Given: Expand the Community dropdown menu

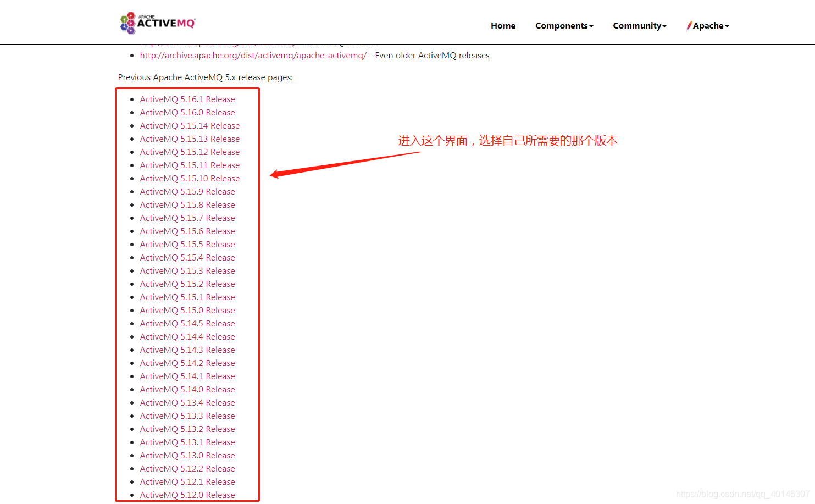Looking at the screenshot, I should point(640,26).
